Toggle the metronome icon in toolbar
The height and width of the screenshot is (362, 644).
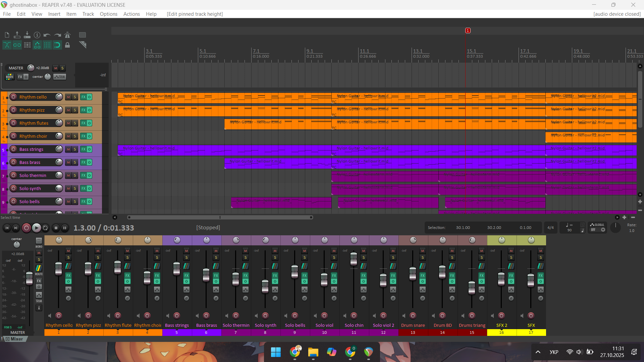tap(67, 35)
